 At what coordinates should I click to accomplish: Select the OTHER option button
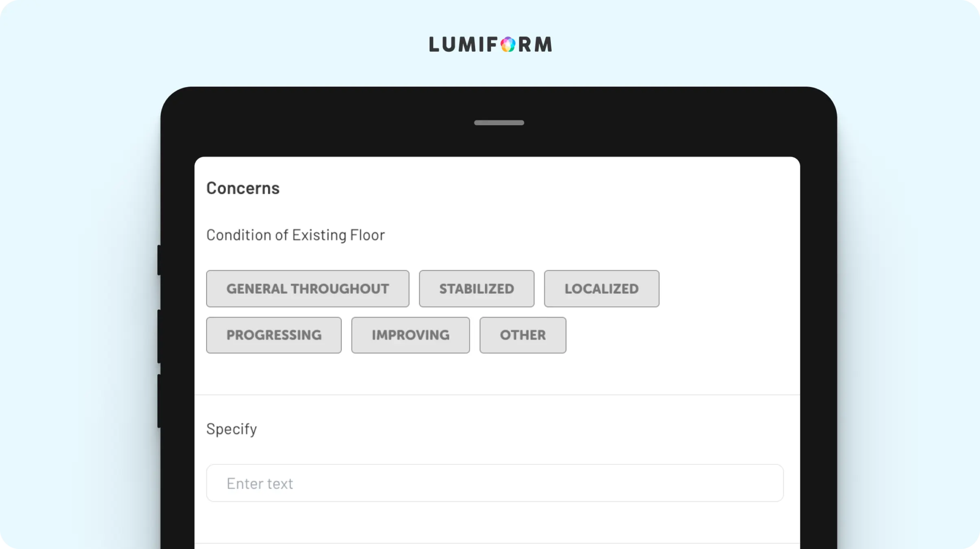[523, 335]
